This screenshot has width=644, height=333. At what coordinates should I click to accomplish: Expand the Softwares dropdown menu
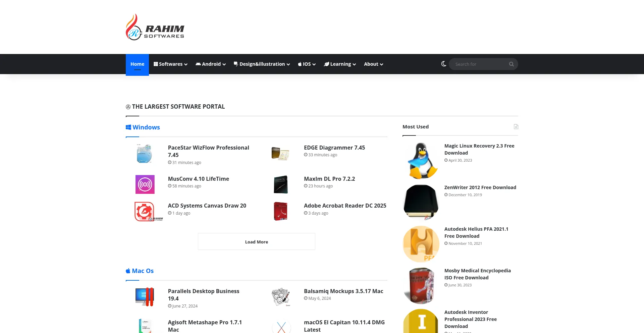point(170,64)
